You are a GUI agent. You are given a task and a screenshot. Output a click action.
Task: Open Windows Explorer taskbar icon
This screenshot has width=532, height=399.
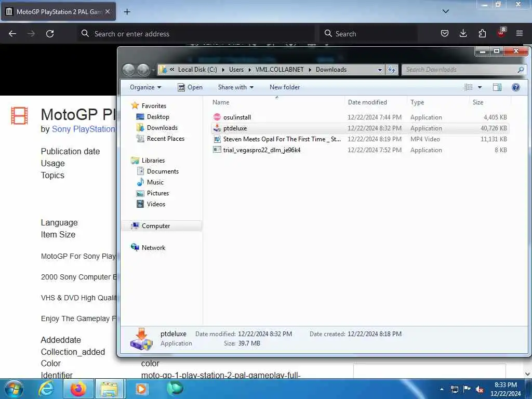tap(109, 389)
